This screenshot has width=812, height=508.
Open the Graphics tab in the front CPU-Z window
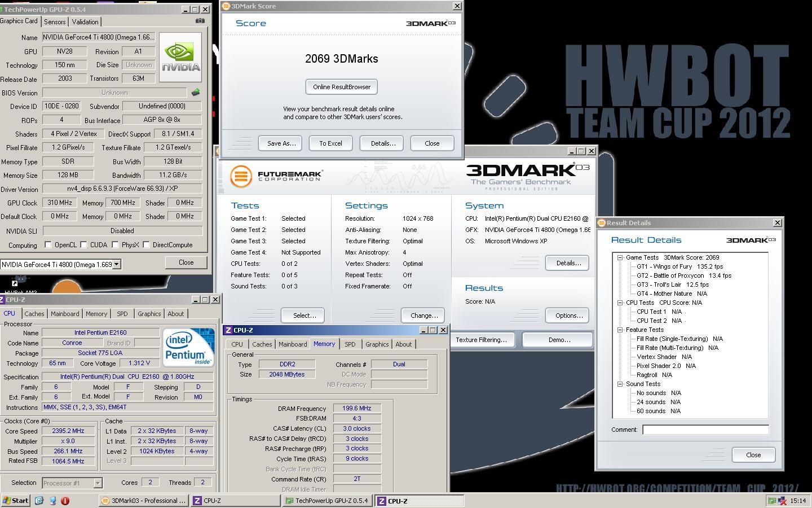point(377,344)
